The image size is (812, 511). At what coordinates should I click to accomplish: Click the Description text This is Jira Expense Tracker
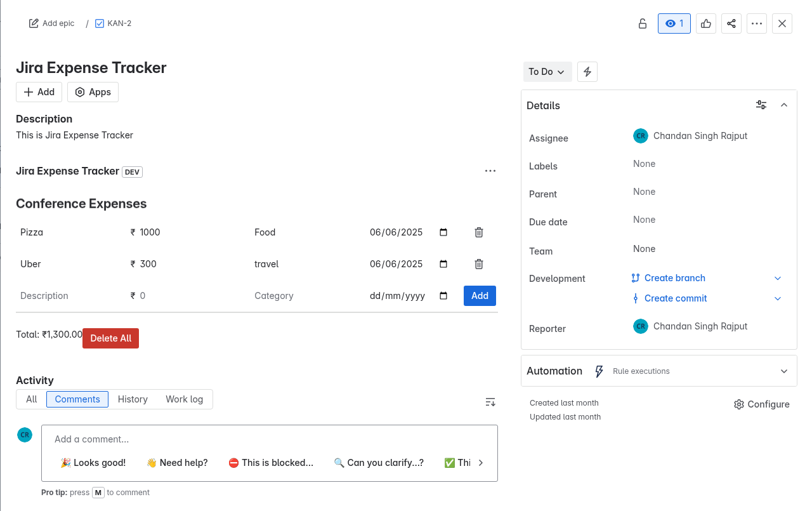pos(74,135)
